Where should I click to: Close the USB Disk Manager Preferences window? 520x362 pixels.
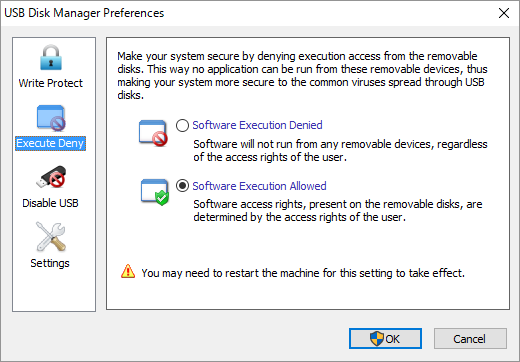click(x=504, y=13)
